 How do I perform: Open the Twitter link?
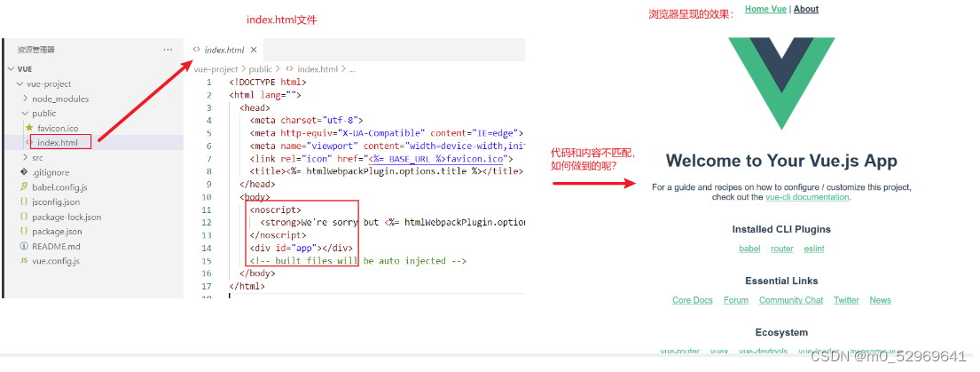tap(846, 300)
